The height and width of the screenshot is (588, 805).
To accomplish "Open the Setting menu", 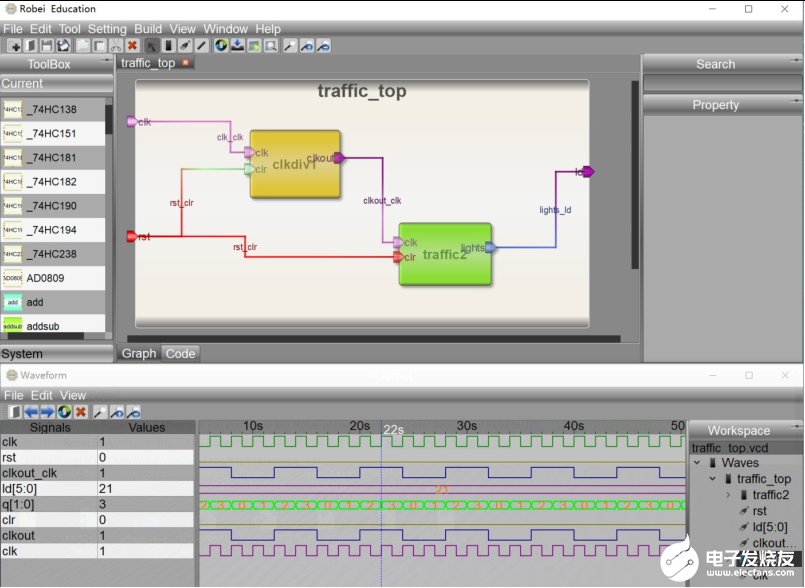I will pos(107,29).
